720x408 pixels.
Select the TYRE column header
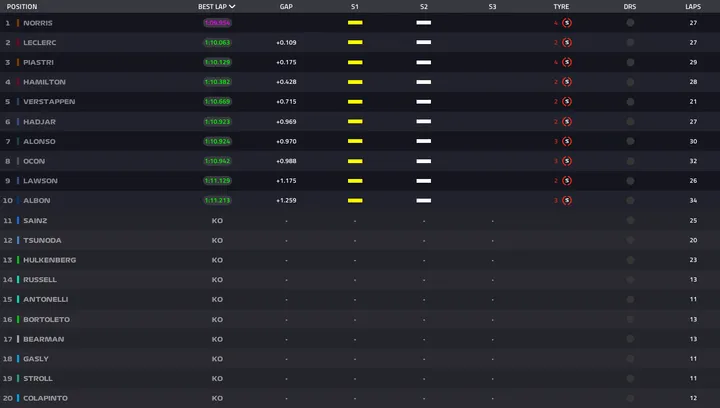coord(561,6)
